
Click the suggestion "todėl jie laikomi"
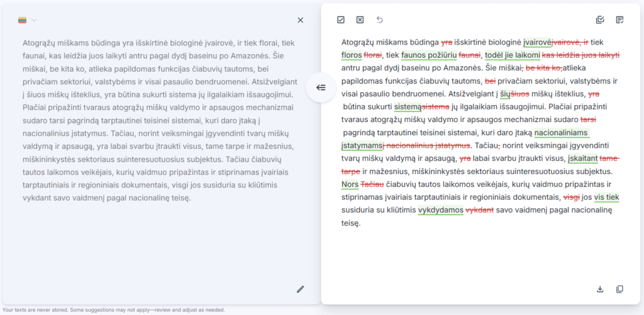tap(513, 55)
